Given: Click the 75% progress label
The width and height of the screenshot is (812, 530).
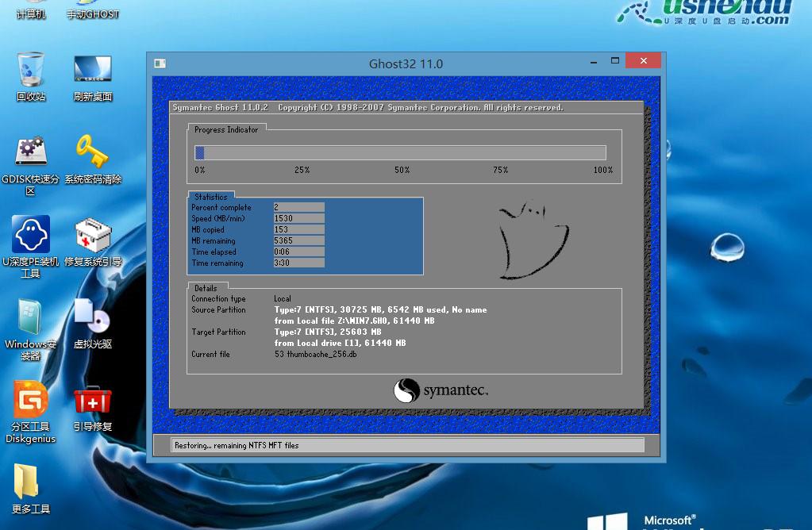Looking at the screenshot, I should (500, 170).
